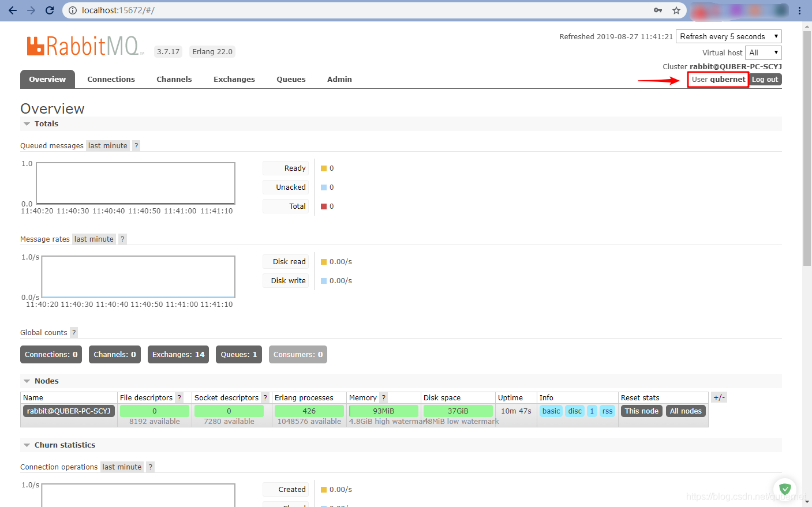
Task: Open the Refresh every 5 seconds dropdown
Action: 728,36
